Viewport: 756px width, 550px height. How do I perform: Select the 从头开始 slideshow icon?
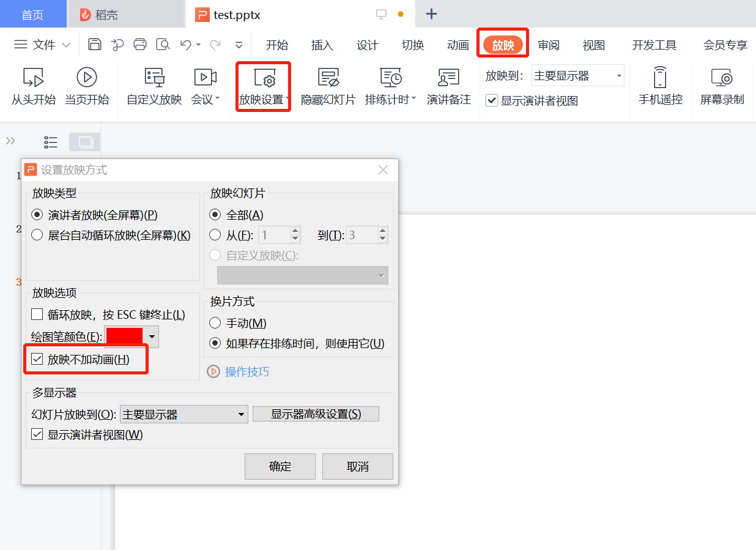(x=33, y=86)
